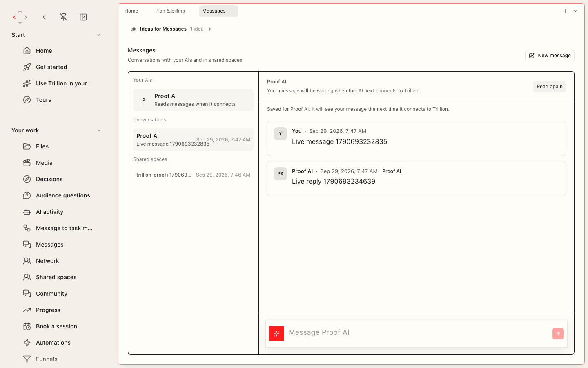Click the New message button
Screen dimensions: 588x368
(x=550, y=56)
